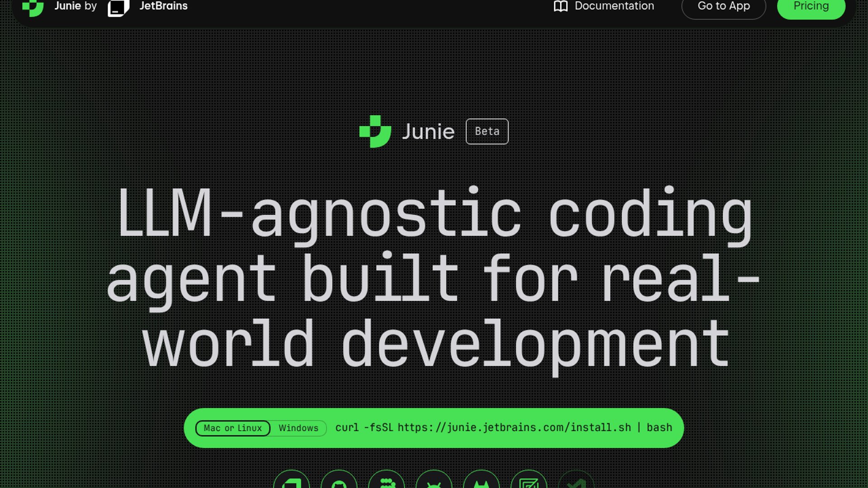Select the Mac or Linux install option

tap(233, 428)
